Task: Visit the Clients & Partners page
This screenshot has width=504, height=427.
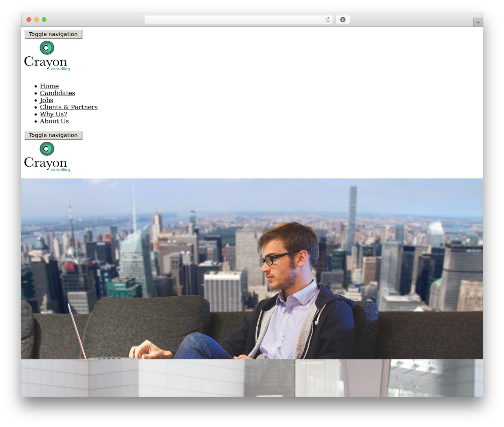Action: pos(69,107)
